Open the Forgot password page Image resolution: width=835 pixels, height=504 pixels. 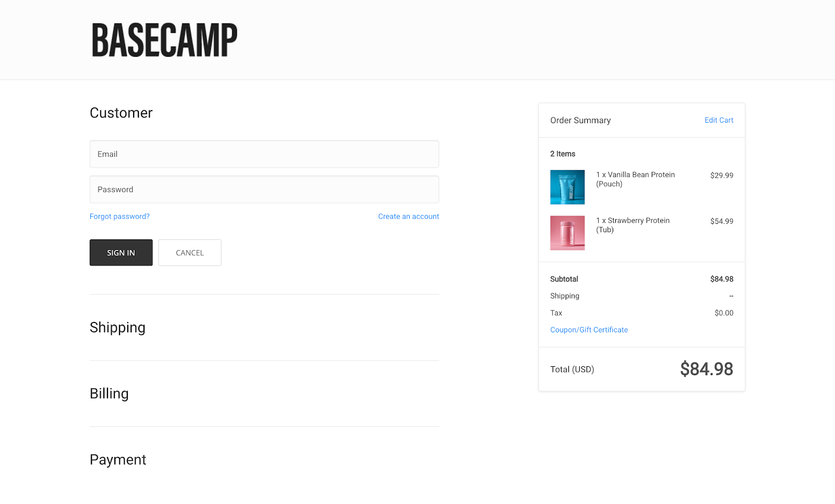(119, 216)
